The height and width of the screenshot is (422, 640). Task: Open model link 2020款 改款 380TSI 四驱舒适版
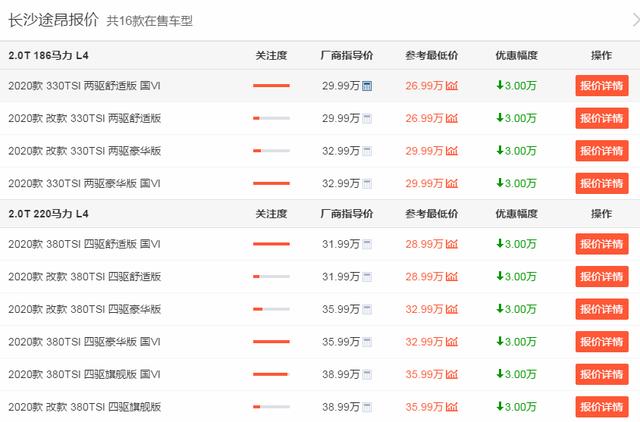pos(84,277)
